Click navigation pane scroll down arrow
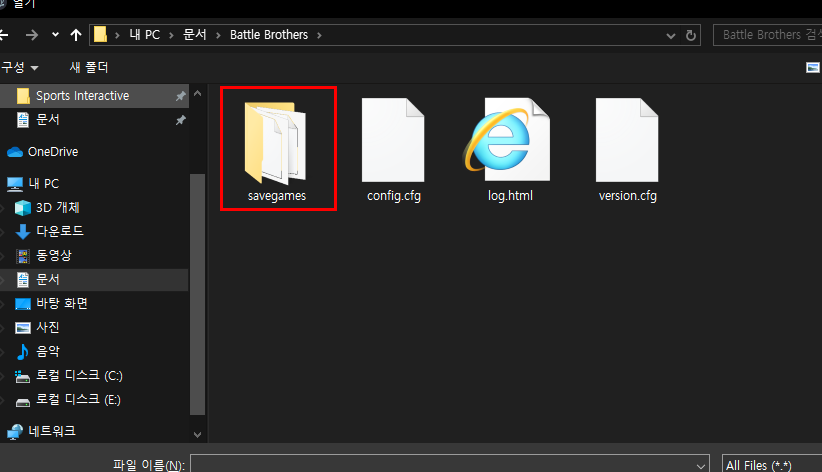The width and height of the screenshot is (822, 472). point(198,434)
